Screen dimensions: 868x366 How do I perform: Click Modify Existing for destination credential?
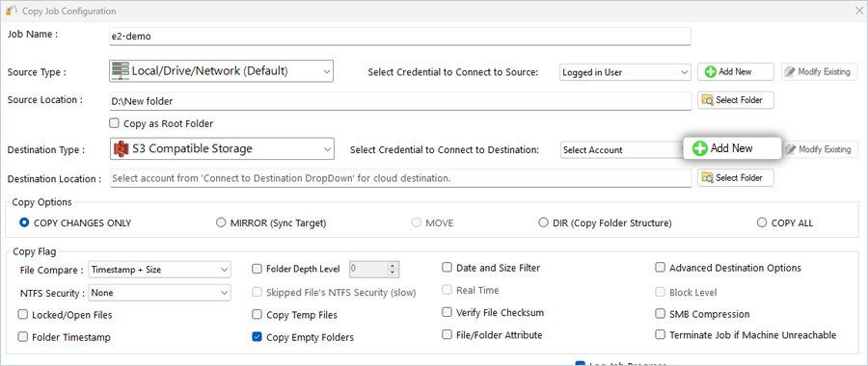(819, 150)
